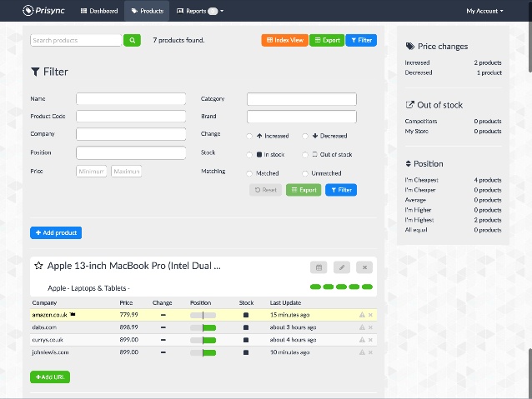Reset the filter form
The width and height of the screenshot is (532, 399).
pyautogui.click(x=265, y=190)
